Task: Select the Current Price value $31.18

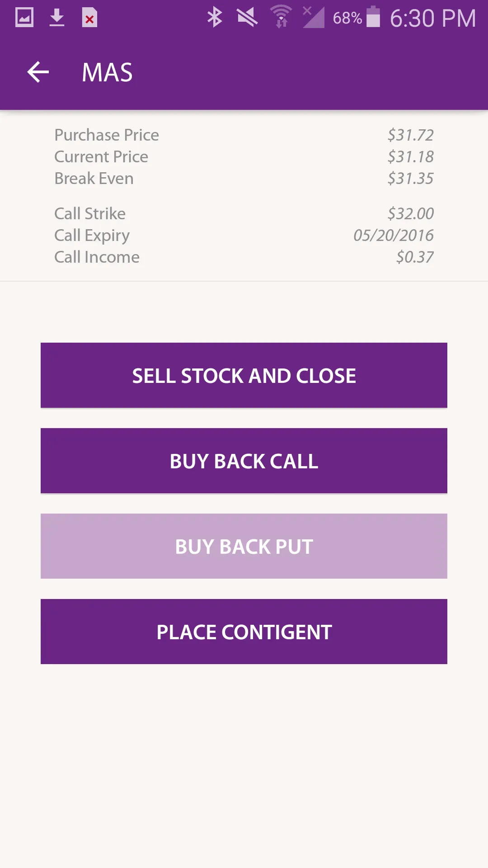Action: click(410, 156)
